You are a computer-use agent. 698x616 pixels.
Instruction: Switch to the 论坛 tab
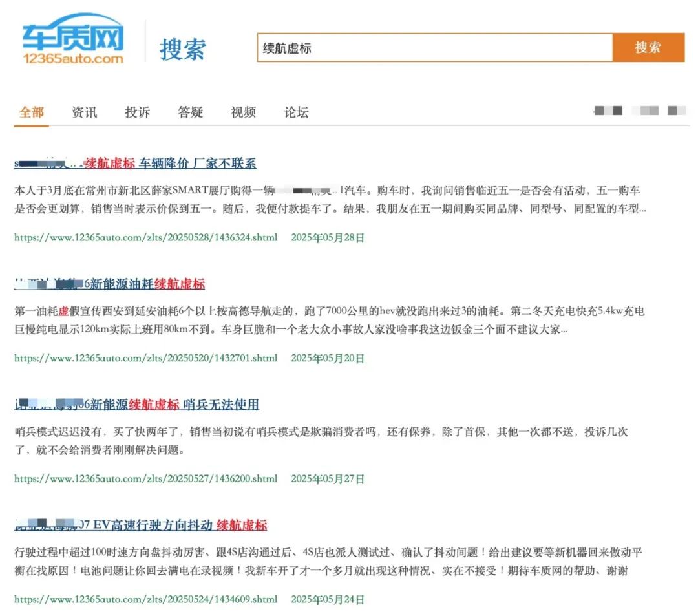pyautogui.click(x=295, y=112)
